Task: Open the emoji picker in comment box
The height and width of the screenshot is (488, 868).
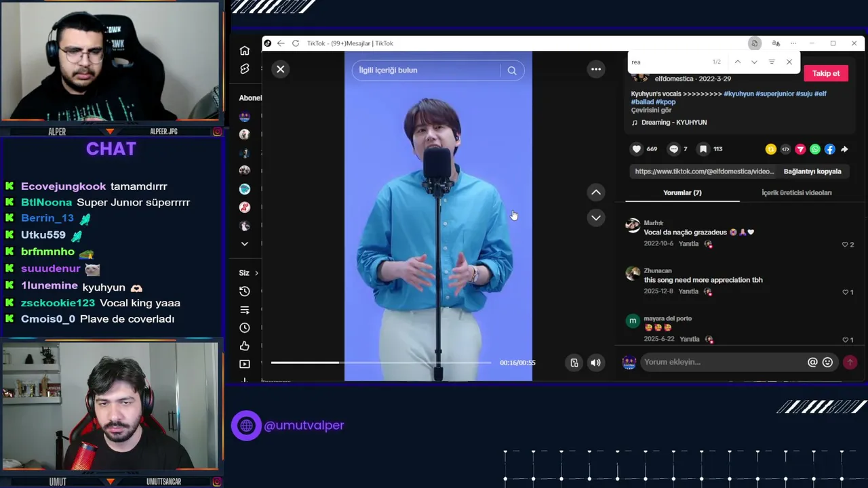Action: pos(827,362)
